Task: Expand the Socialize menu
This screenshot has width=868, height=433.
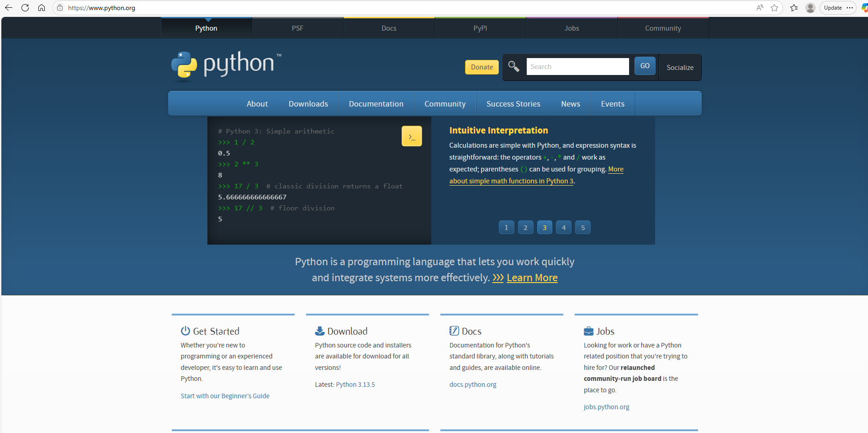Action: point(680,68)
